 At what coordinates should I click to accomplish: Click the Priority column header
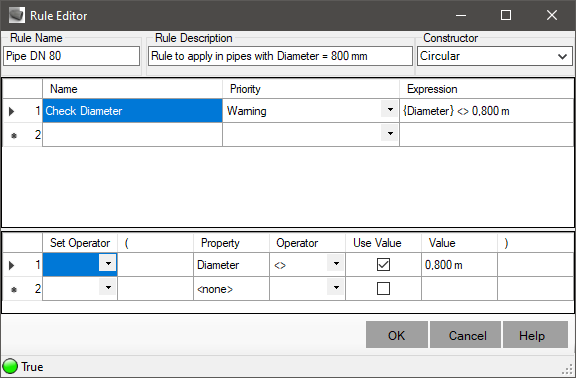tap(311, 89)
